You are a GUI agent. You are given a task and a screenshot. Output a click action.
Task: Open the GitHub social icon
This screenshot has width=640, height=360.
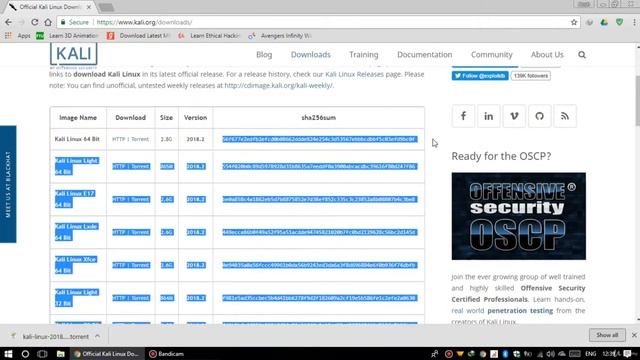coord(540,116)
